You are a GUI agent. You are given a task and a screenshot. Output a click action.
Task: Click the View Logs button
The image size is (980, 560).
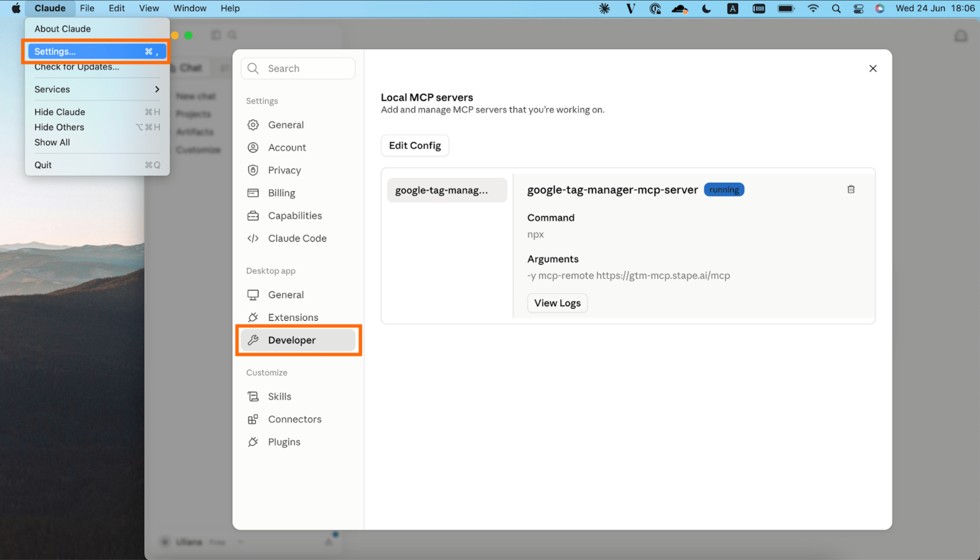pos(557,303)
